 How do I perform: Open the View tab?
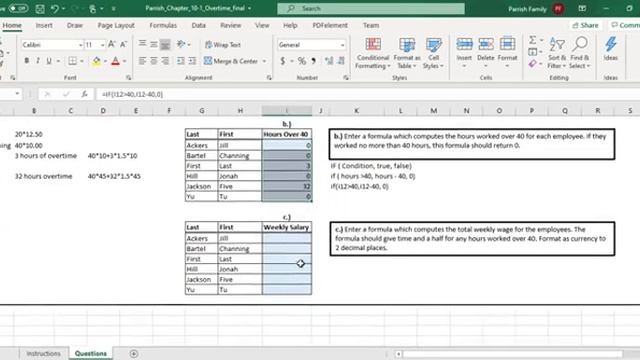[262, 25]
